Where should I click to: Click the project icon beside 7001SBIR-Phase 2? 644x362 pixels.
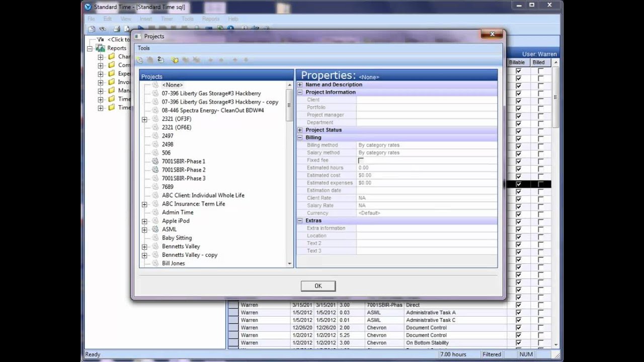pos(155,170)
